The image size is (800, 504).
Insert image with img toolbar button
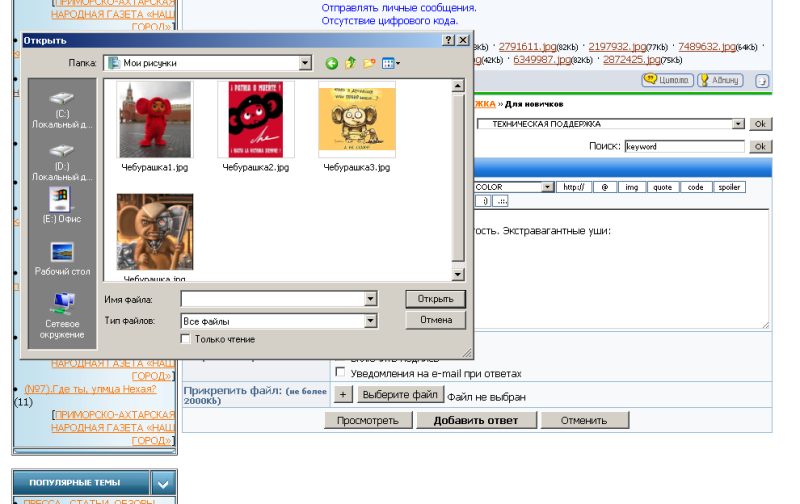(632, 187)
